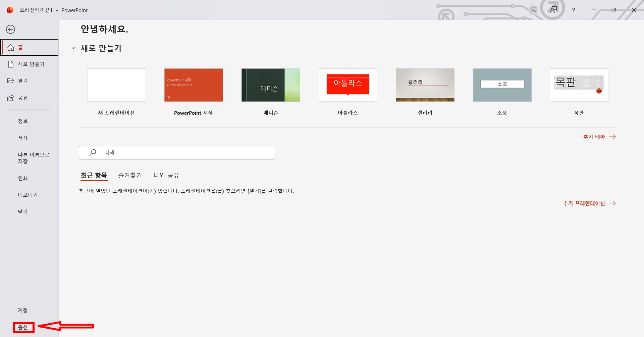This screenshot has height=337, width=644.
Task: Select 내보내기 in the sidebar
Action: point(28,195)
